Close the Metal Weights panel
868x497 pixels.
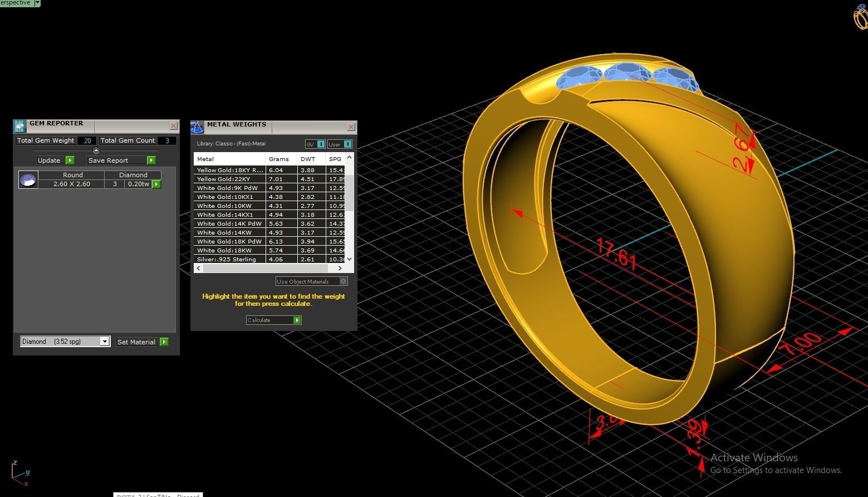point(351,127)
